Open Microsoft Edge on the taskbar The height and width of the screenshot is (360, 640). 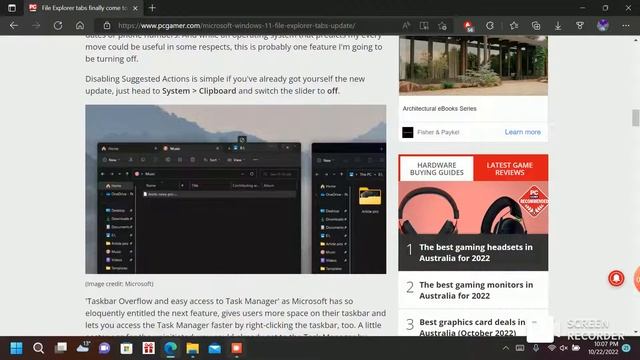(171, 348)
